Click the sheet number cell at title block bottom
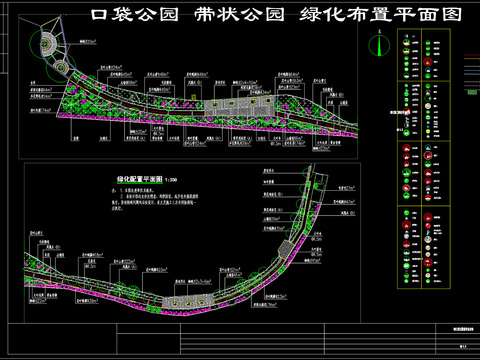The height and width of the screenshot is (360, 480). click(x=463, y=347)
